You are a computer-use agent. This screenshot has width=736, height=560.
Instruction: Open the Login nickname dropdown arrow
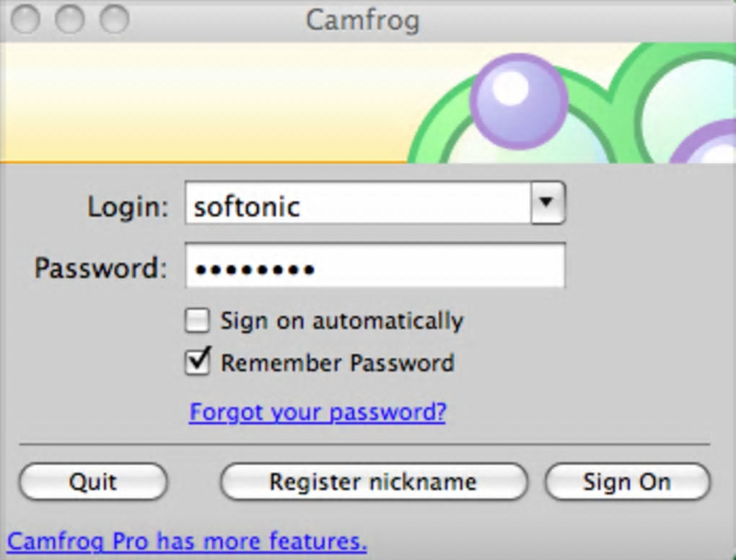(547, 203)
